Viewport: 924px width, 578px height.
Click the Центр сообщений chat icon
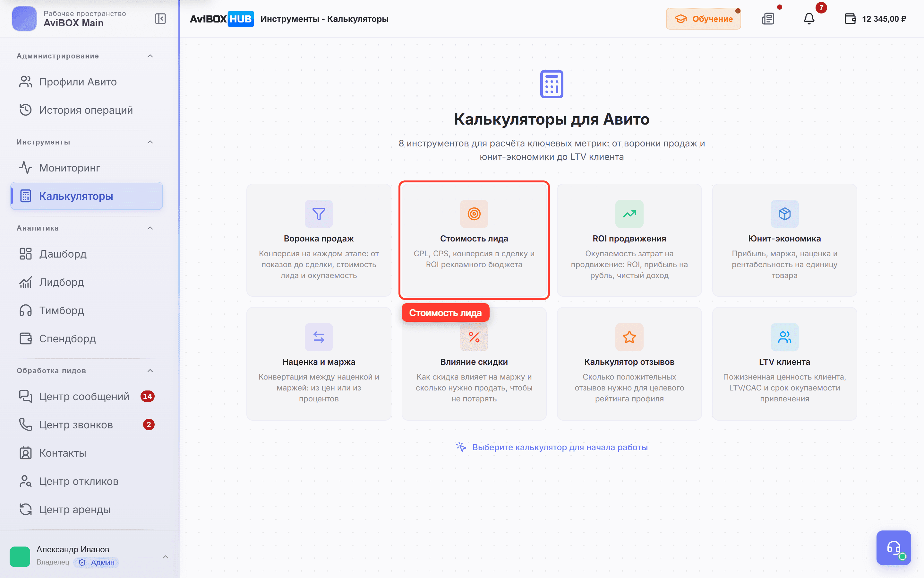[26, 397]
